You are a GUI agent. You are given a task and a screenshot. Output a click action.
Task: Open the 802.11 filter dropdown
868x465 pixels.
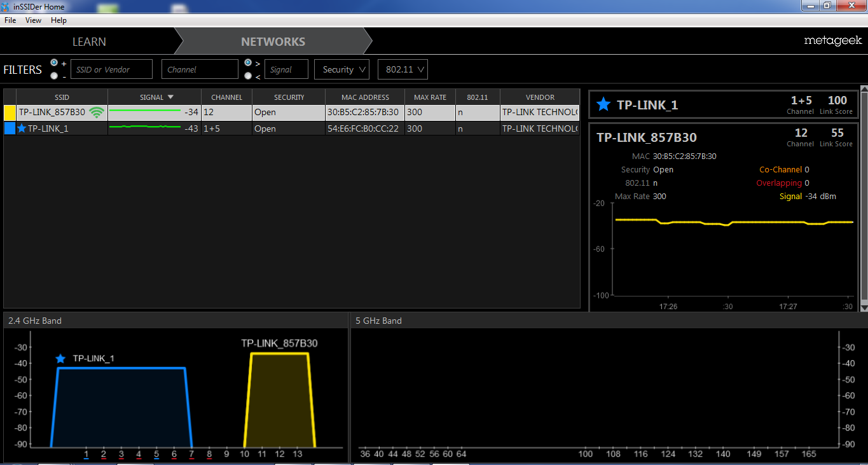tap(403, 69)
